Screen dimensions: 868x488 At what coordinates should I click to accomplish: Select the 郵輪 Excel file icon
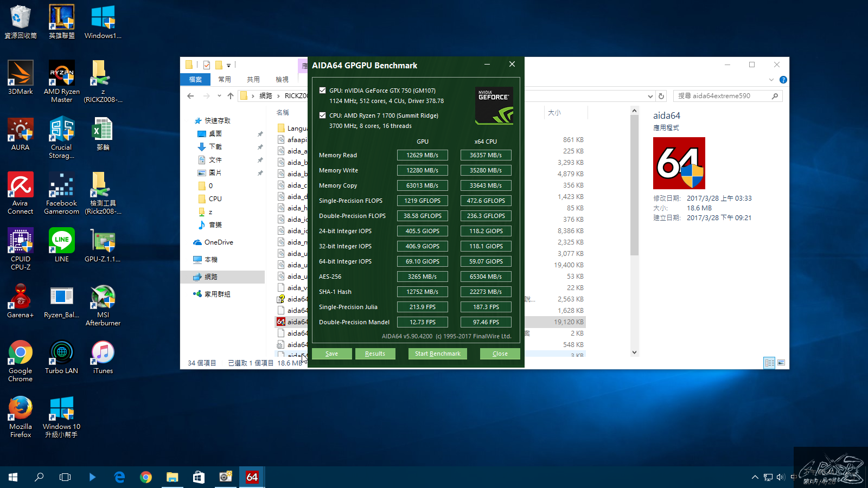103,134
